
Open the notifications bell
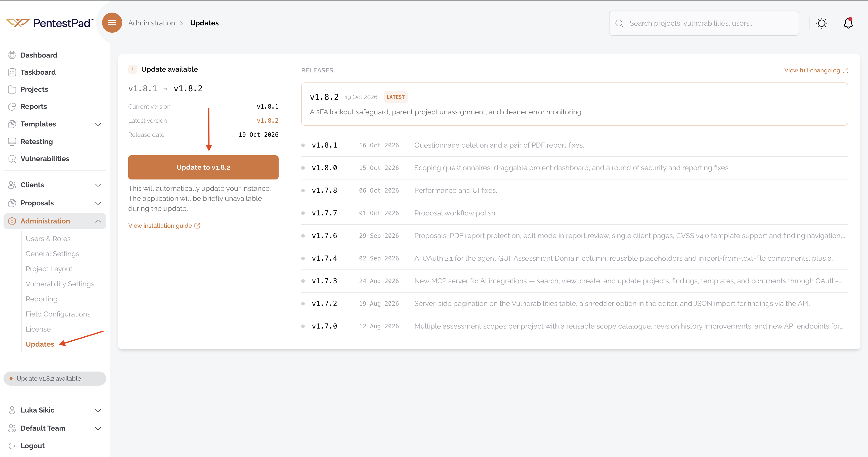pos(848,23)
